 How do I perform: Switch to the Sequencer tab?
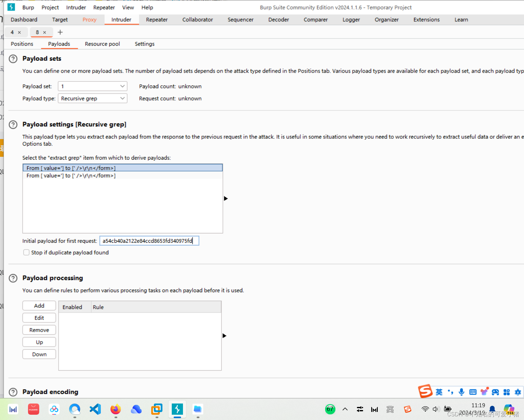(x=241, y=20)
